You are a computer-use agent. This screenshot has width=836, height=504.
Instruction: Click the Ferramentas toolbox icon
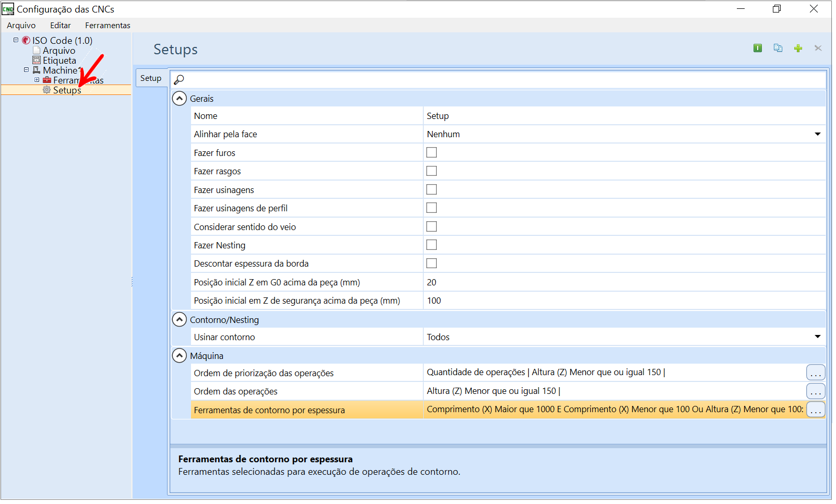click(x=47, y=80)
